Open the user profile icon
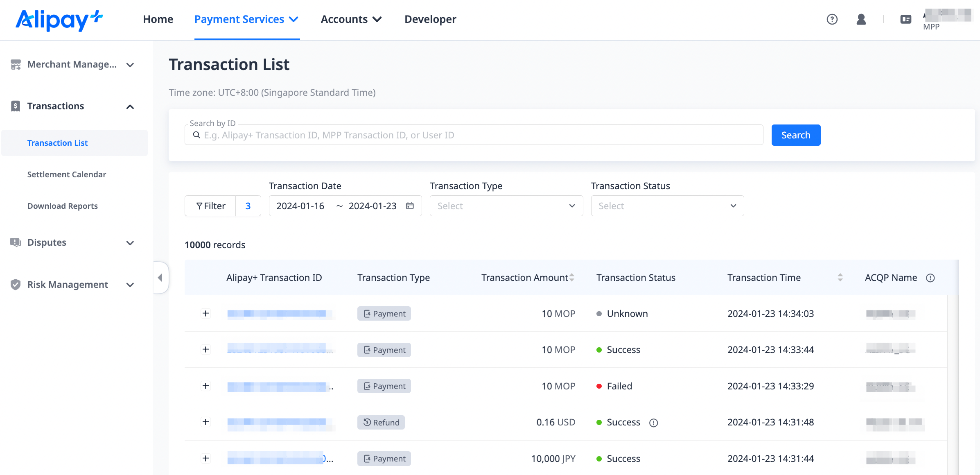Viewport: 980px width, 475px height. (x=861, y=19)
